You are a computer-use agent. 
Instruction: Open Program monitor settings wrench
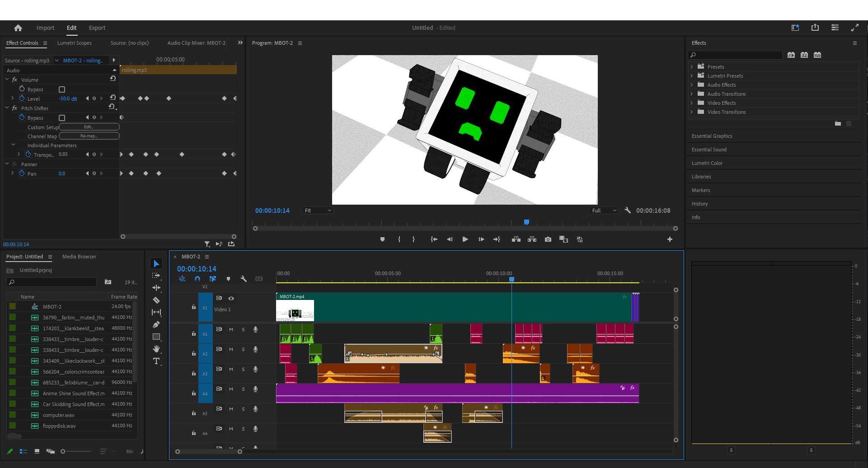coord(628,210)
